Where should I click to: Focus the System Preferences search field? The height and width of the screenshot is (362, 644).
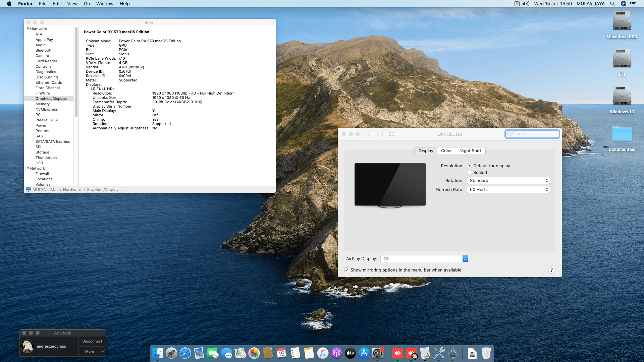[532, 134]
